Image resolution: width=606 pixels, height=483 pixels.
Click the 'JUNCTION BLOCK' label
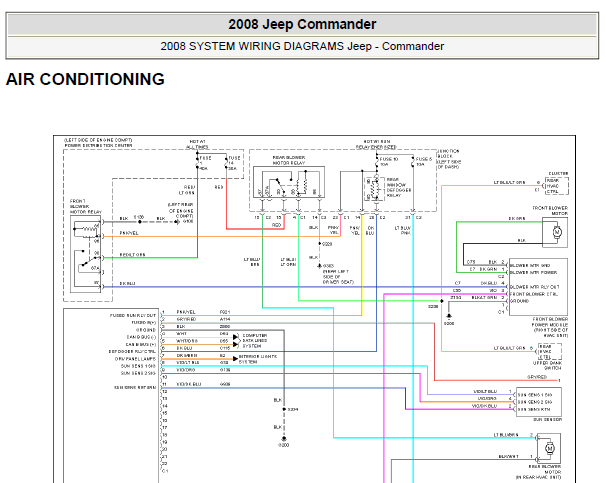click(x=448, y=153)
